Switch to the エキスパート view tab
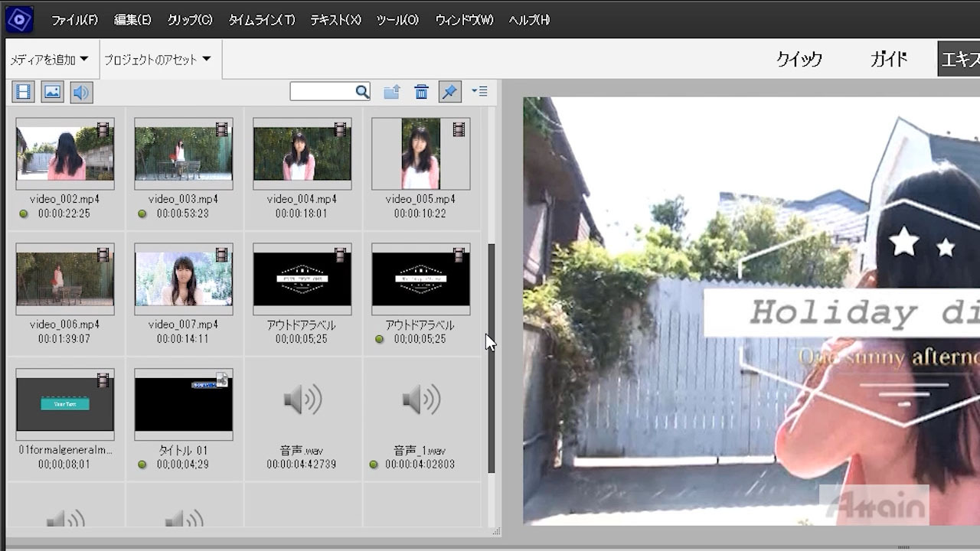 959,59
